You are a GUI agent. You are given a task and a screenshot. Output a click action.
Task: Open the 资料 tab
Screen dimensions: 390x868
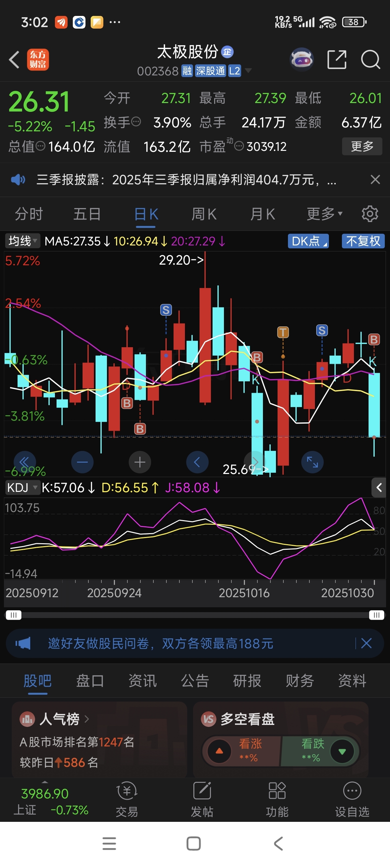352,681
